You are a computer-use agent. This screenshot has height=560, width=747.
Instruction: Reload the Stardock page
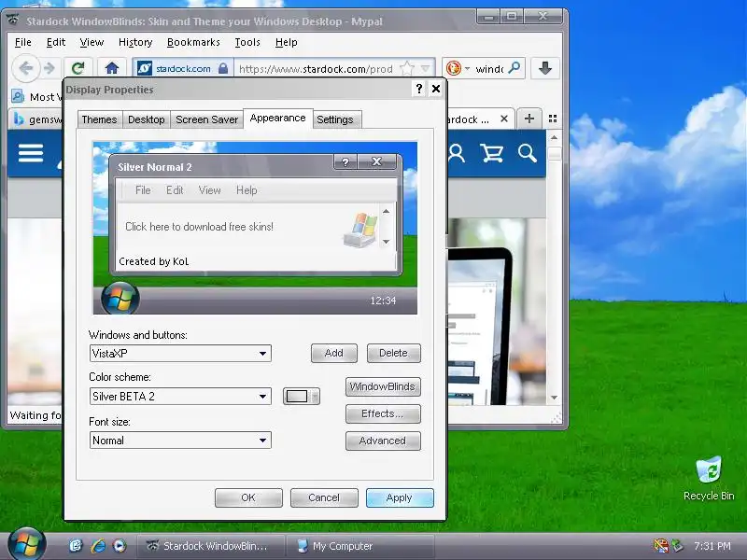[x=78, y=68]
